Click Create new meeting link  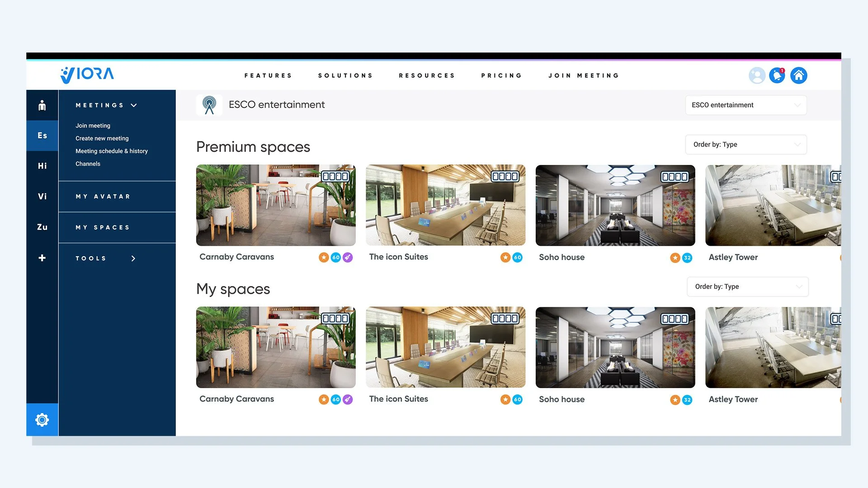(x=102, y=138)
